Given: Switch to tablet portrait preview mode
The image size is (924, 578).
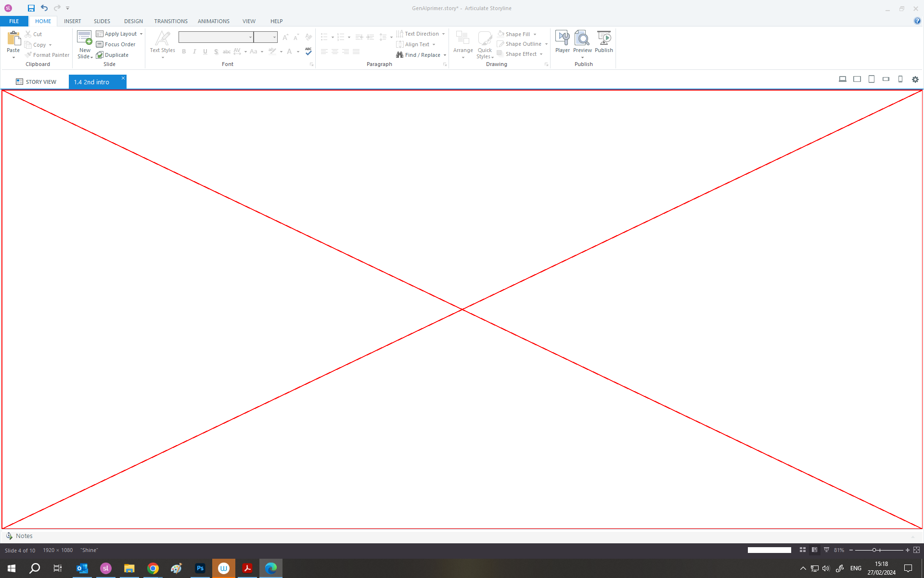Looking at the screenshot, I should 872,79.
